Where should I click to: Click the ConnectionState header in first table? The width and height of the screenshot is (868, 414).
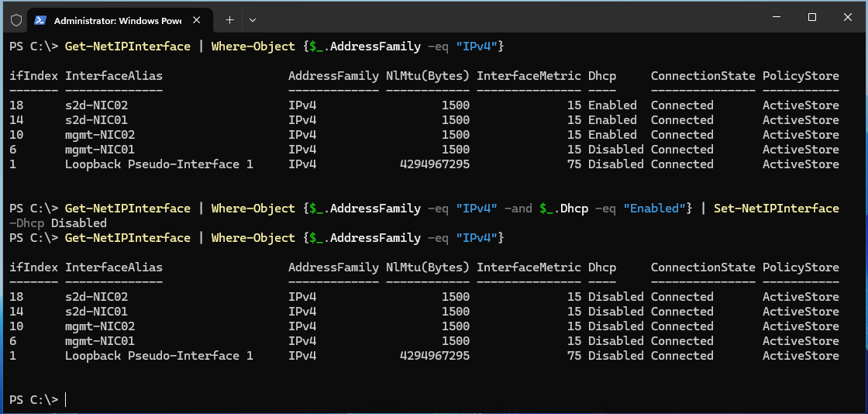pos(702,76)
